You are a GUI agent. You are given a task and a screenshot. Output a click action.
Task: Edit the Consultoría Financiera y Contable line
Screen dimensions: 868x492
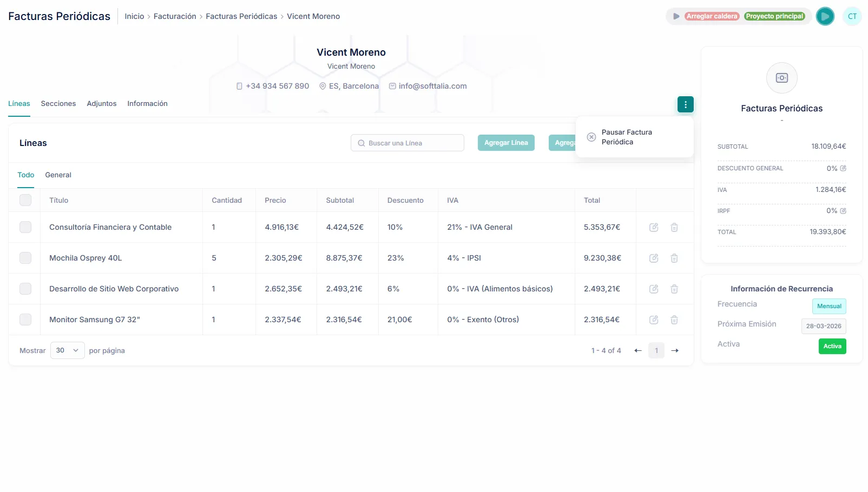pos(654,228)
